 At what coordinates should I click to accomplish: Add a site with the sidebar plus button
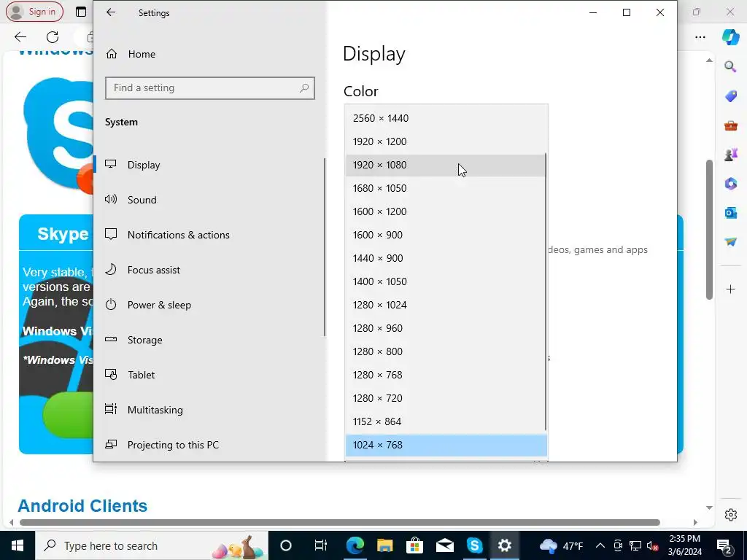point(730,289)
